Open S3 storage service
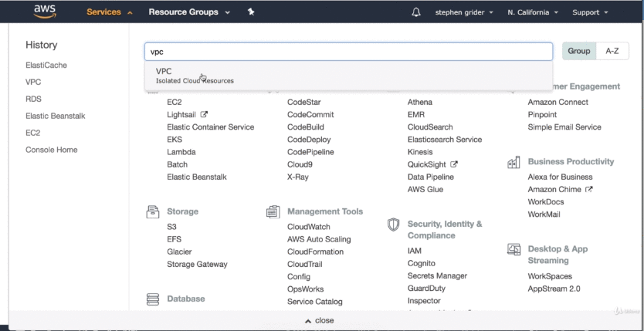This screenshot has height=331, width=644. 171,227
